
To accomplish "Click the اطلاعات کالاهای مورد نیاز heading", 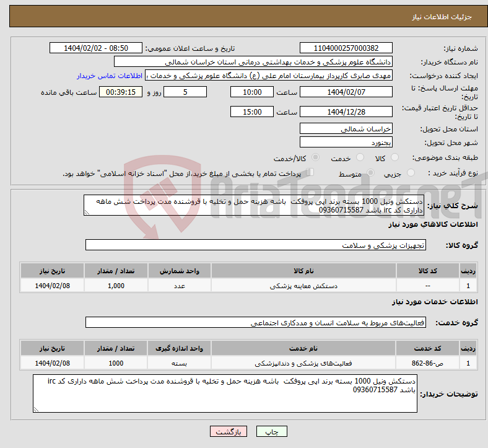I will (433, 224).
